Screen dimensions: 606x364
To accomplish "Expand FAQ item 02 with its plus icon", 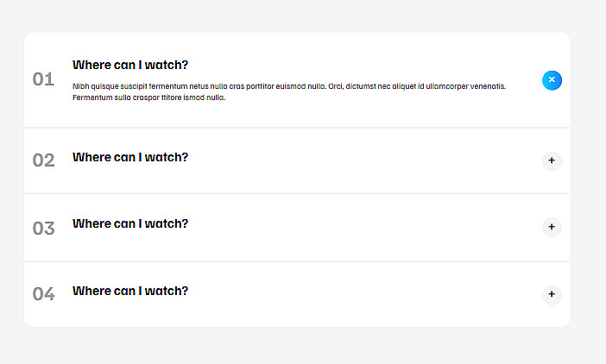I will coord(552,160).
